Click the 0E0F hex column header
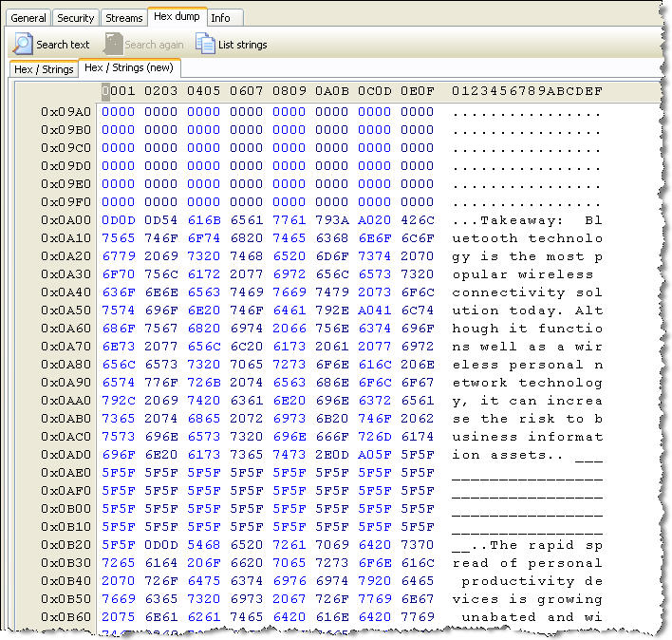Image resolution: width=672 pixels, height=640 pixels. point(417,91)
